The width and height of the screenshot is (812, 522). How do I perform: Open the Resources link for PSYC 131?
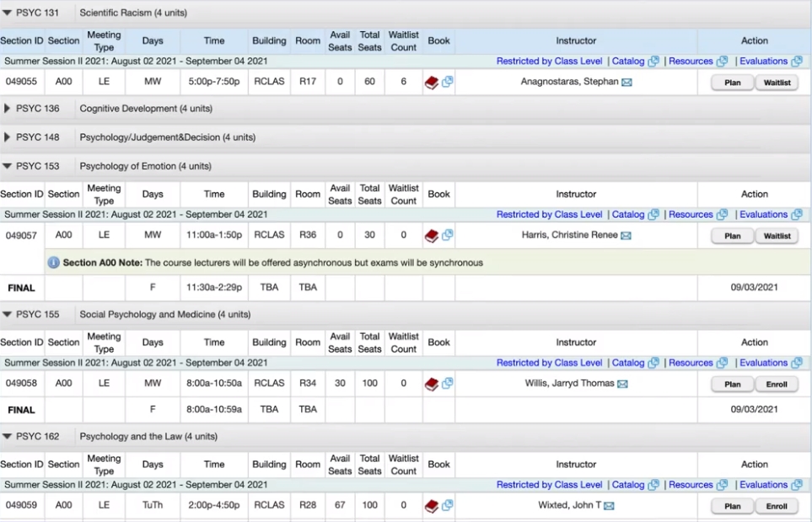[691, 61]
